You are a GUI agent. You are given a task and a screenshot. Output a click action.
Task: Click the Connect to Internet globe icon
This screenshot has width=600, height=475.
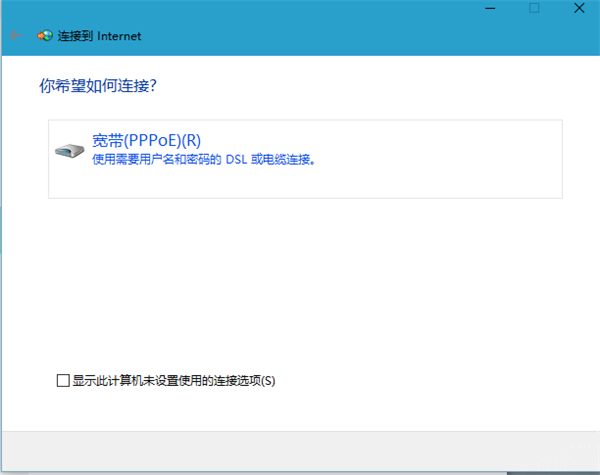[44, 36]
